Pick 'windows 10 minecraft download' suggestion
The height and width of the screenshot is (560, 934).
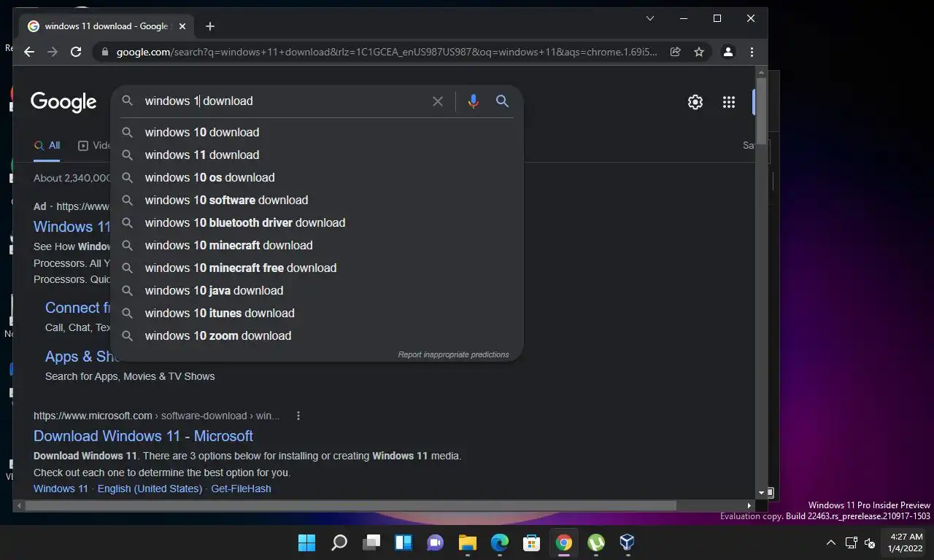pyautogui.click(x=317, y=245)
